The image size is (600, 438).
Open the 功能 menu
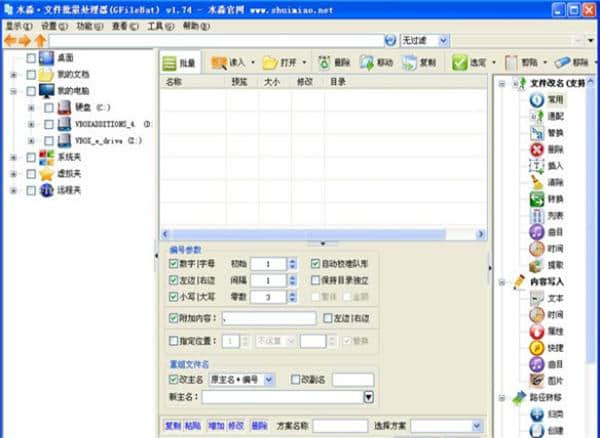click(x=88, y=26)
